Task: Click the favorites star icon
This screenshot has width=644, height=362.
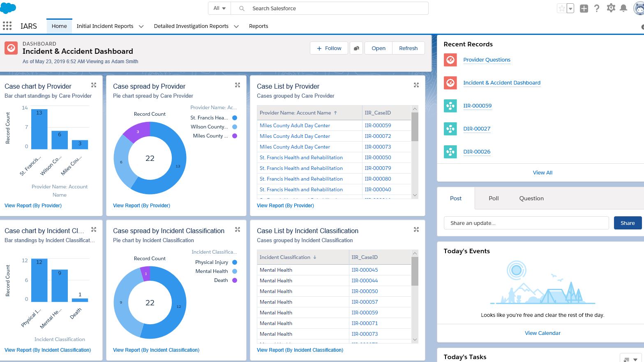Action: (561, 8)
